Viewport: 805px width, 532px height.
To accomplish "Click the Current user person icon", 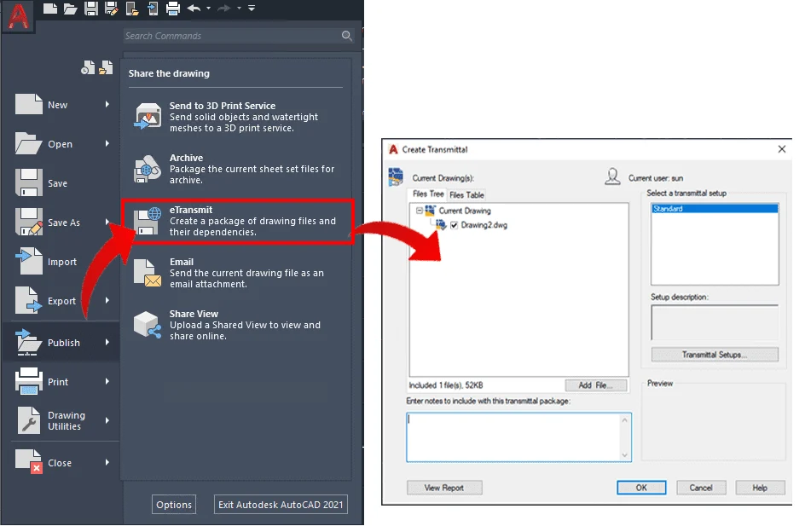I will point(612,176).
